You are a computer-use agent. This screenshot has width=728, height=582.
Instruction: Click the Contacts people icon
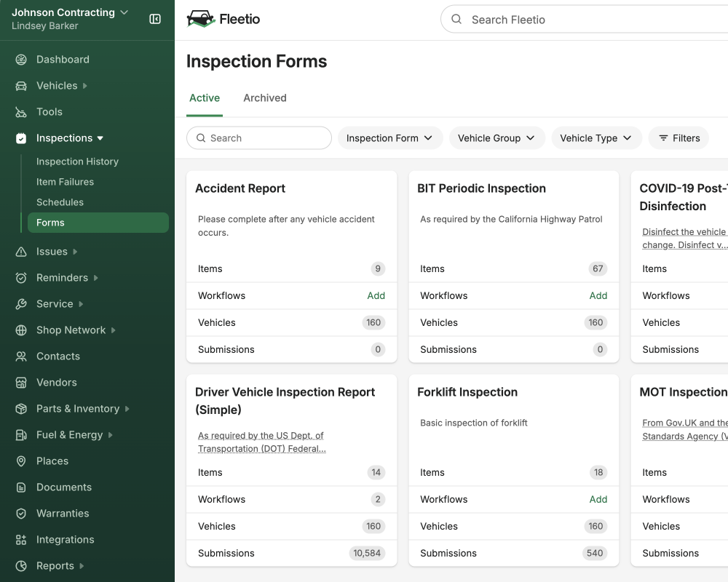[x=21, y=356]
